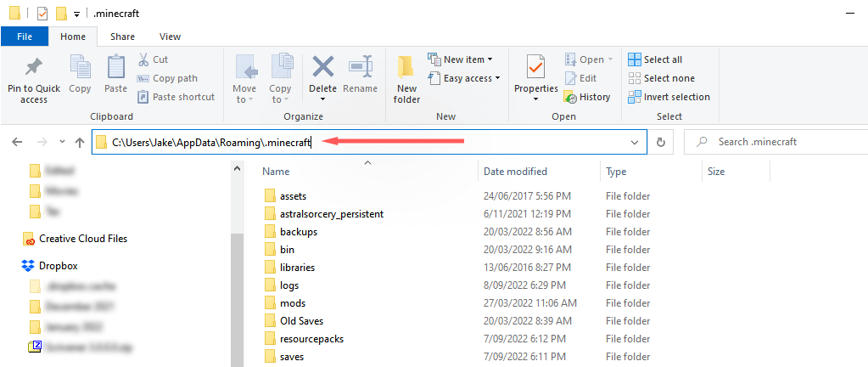
Task: Click the Paste clipboard icon
Action: click(115, 68)
